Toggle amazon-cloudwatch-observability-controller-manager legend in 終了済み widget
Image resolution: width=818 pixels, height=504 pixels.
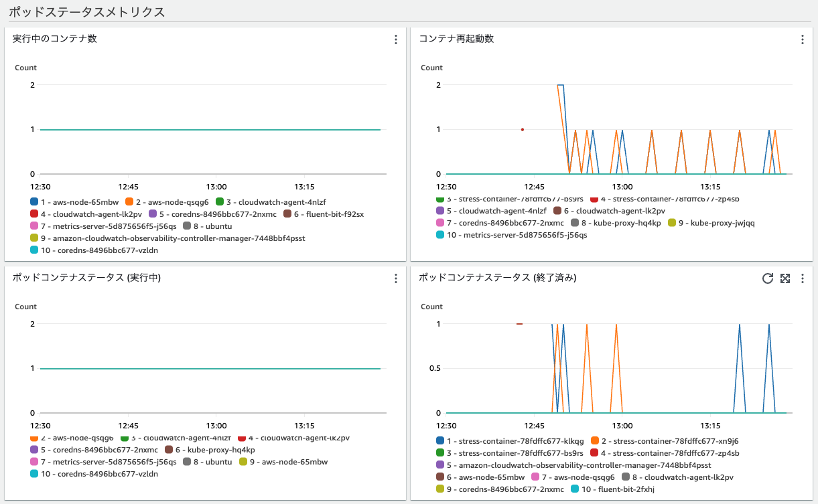[573, 465]
